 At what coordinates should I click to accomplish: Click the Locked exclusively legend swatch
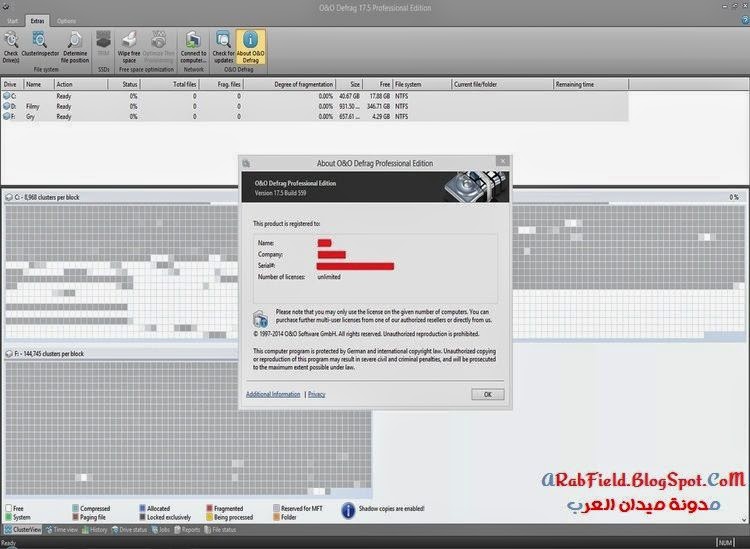(143, 517)
